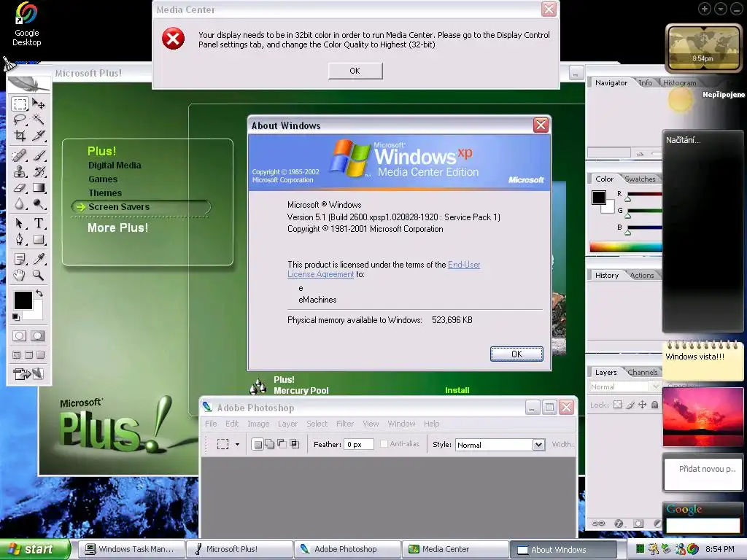Select the Rectangle shape tool

coord(39,239)
